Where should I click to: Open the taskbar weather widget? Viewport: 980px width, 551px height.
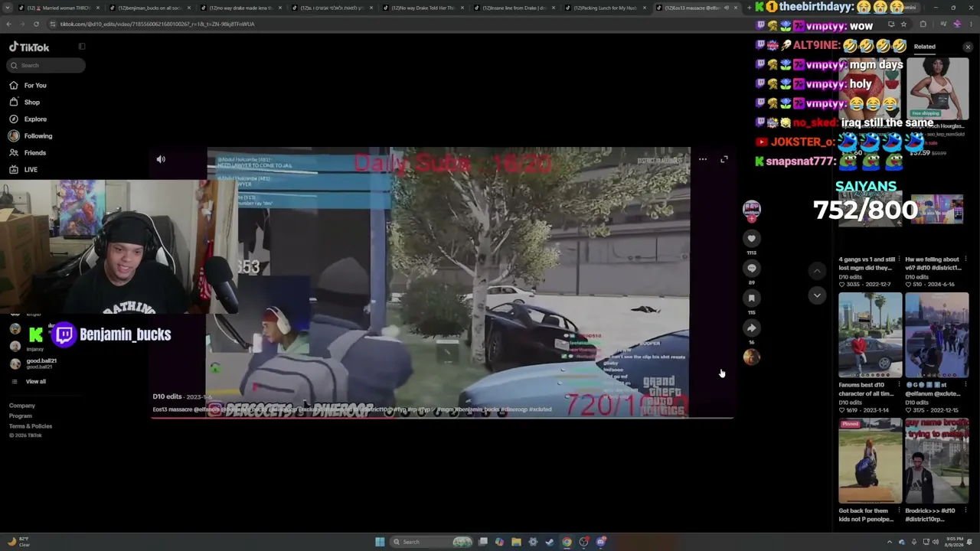(18, 542)
